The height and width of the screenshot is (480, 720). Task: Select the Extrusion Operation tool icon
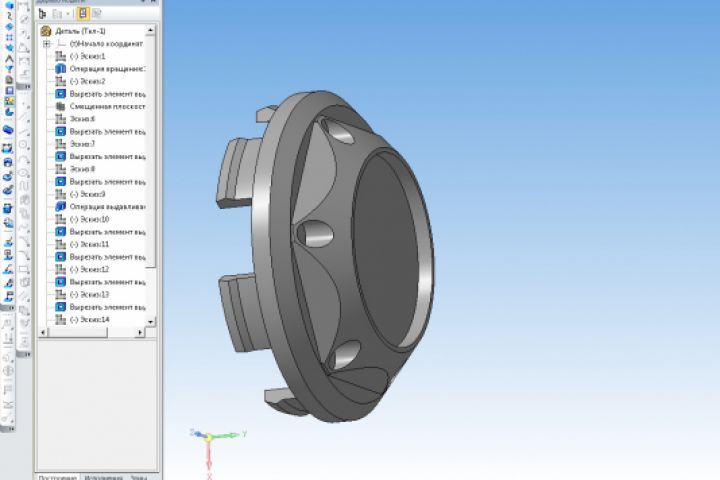point(8,130)
